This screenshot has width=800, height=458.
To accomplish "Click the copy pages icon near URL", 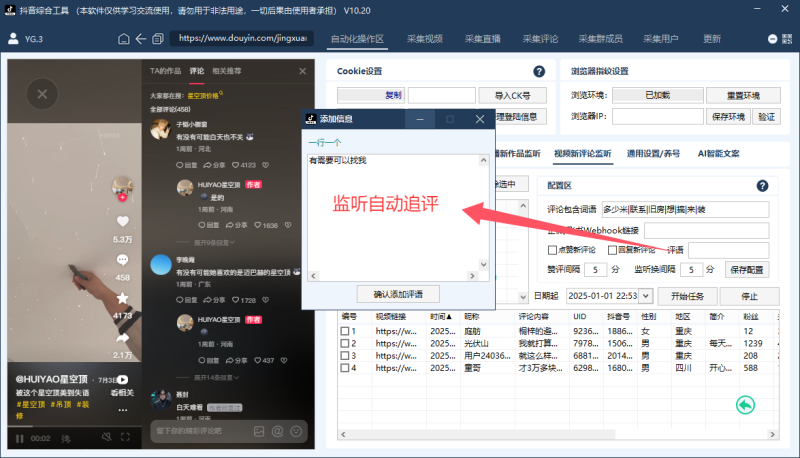I will [x=158, y=39].
